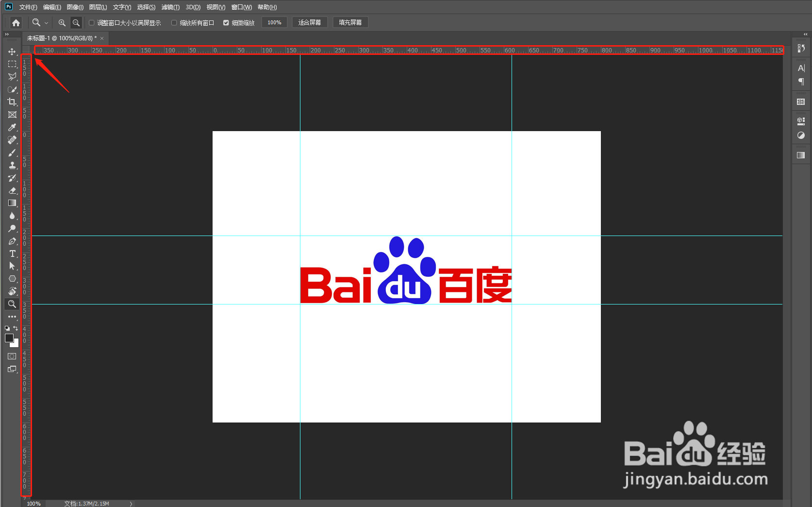Open the Gradients panel
The height and width of the screenshot is (507, 812).
(x=801, y=155)
